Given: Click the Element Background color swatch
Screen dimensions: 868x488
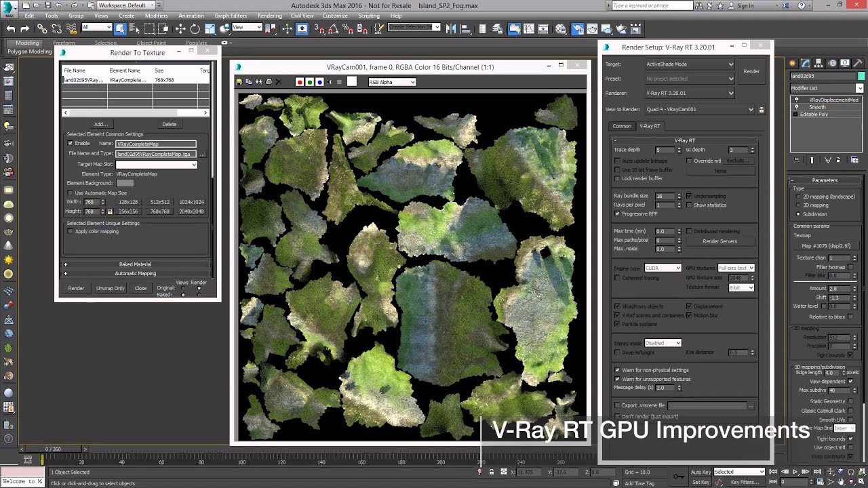Looking at the screenshot, I should [x=125, y=183].
